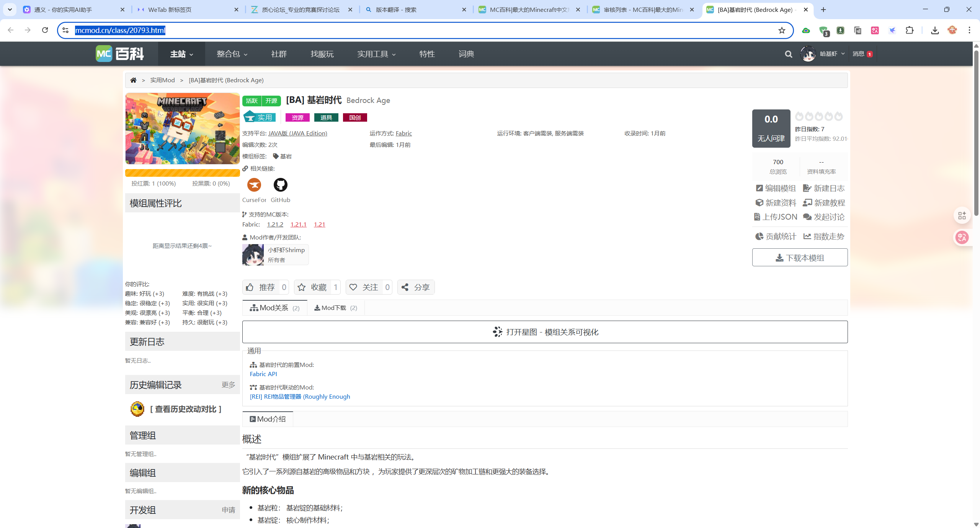This screenshot has height=528, width=980.
Task: Click 编辑模组 option
Action: point(776,188)
